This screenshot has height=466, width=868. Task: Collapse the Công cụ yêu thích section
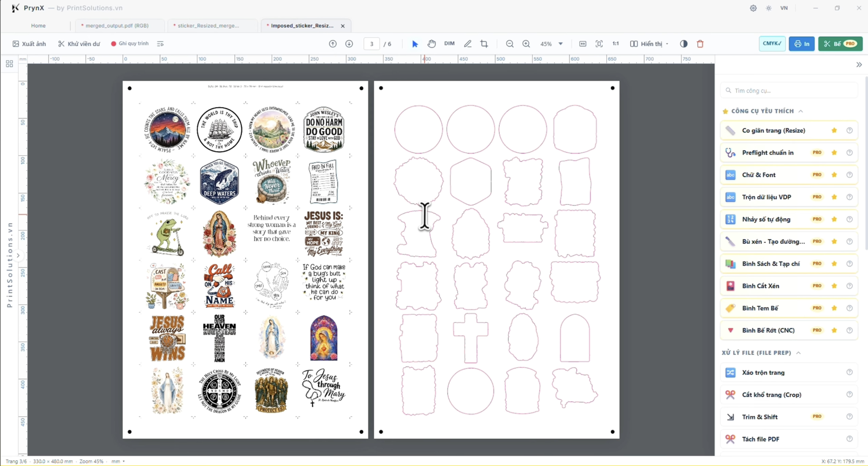click(x=801, y=111)
